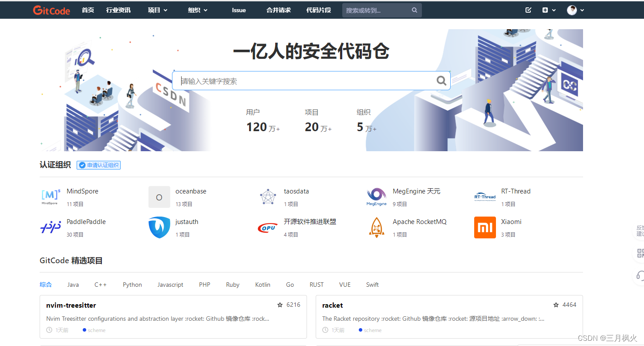
Task: Select the RUST project tab
Action: click(x=317, y=285)
